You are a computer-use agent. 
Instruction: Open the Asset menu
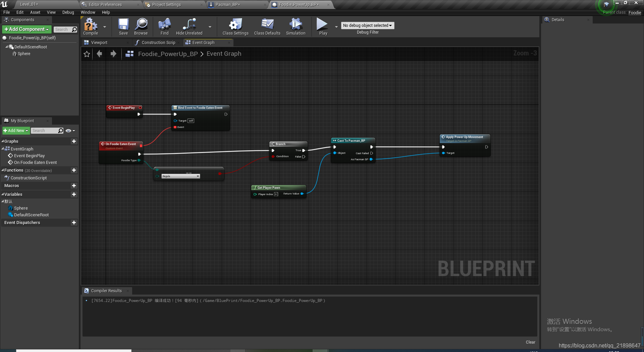[35, 12]
